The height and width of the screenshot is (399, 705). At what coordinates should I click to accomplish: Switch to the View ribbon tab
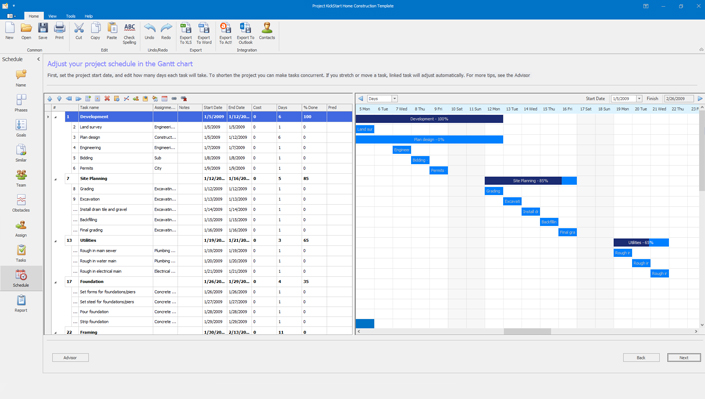point(52,16)
